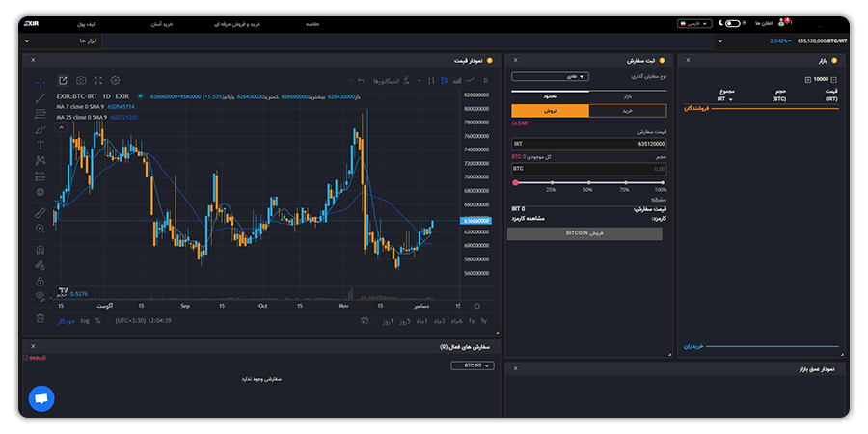Expand the BTC/IRT market ticker dropdown arrow
Image resolution: width=868 pixels, height=434 pixels.
tap(720, 41)
